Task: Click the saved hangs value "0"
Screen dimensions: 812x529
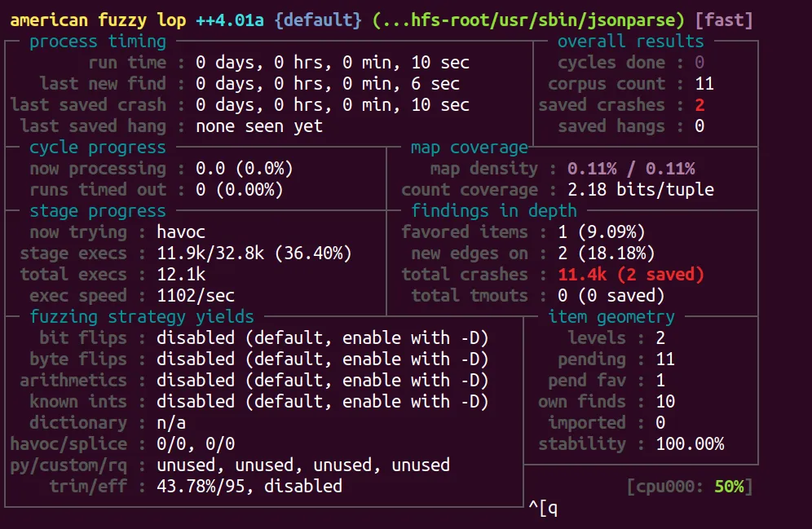Action: click(699, 126)
